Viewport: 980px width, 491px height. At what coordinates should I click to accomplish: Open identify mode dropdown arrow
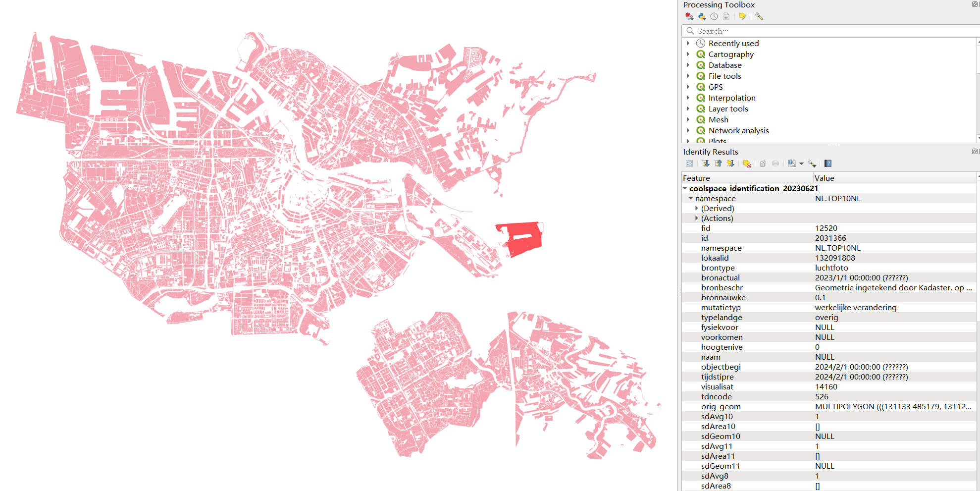[x=801, y=164]
